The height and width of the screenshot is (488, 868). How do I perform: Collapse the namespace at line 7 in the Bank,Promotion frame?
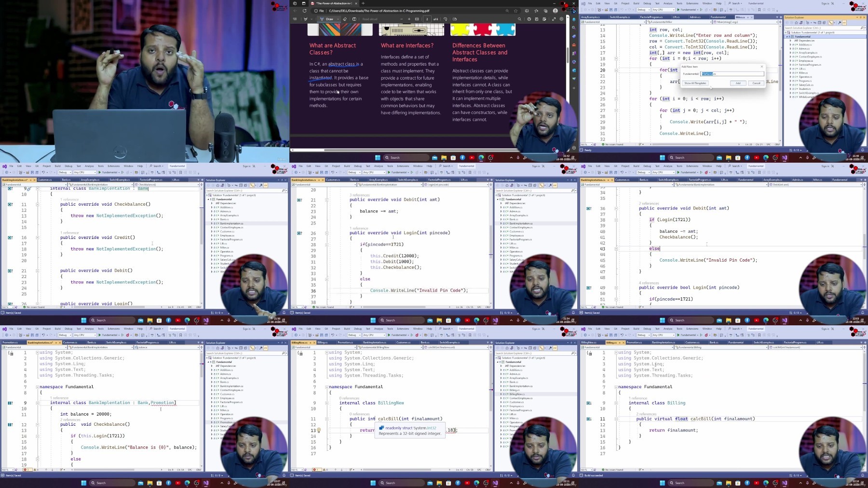pos(37,387)
